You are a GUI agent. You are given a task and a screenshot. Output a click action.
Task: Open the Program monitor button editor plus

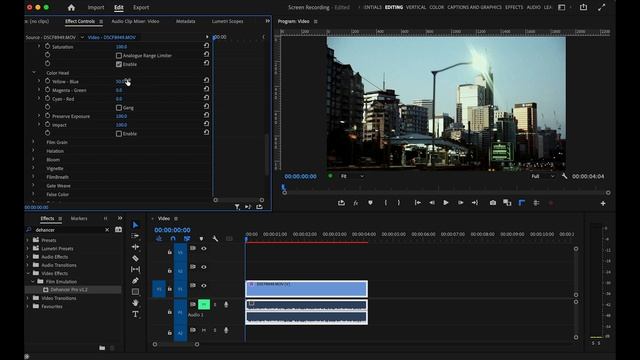pos(603,203)
